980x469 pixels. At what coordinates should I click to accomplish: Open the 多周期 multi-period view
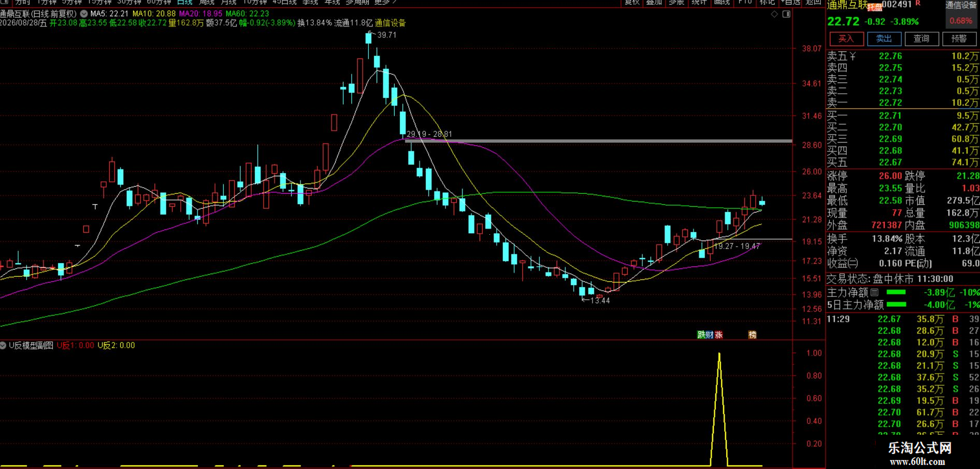(x=357, y=2)
